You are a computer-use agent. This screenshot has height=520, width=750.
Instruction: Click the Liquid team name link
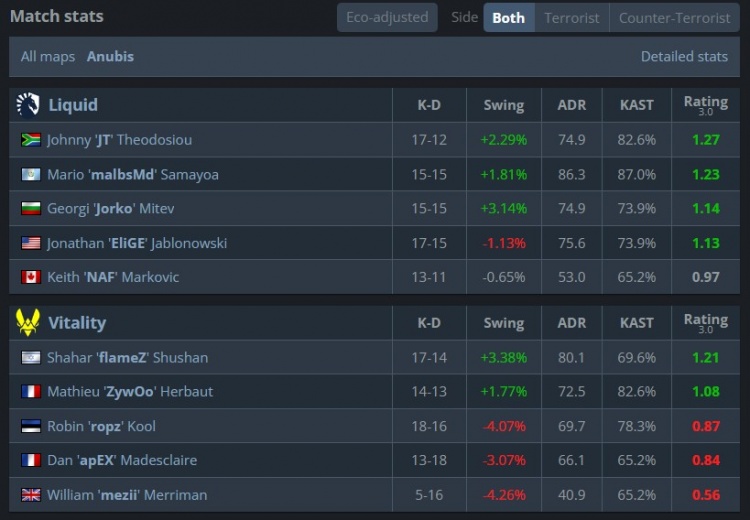(x=73, y=105)
